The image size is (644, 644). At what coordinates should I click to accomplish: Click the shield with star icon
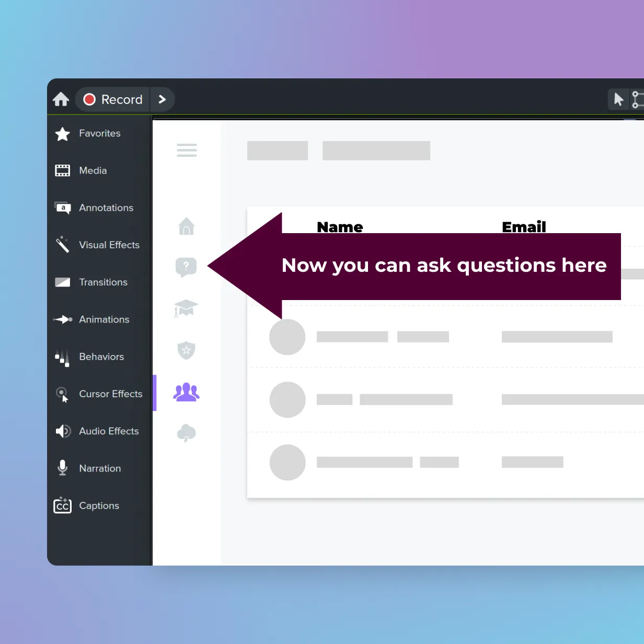186,350
